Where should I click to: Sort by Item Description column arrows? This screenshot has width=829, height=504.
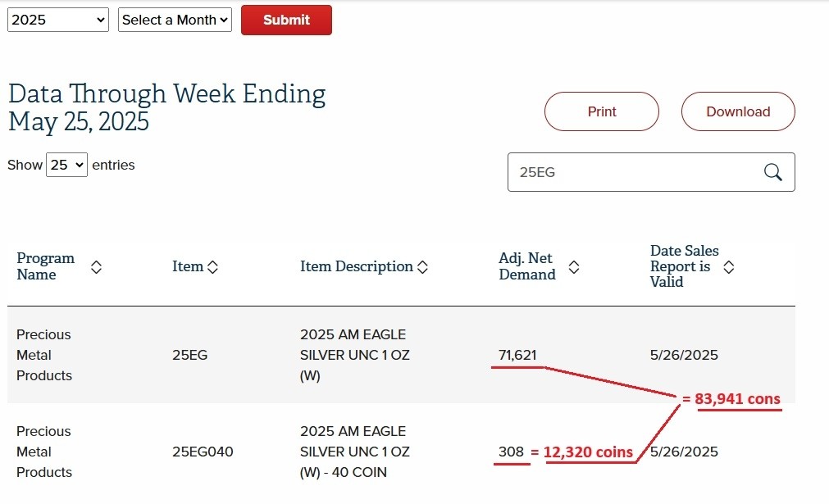pyautogui.click(x=423, y=267)
